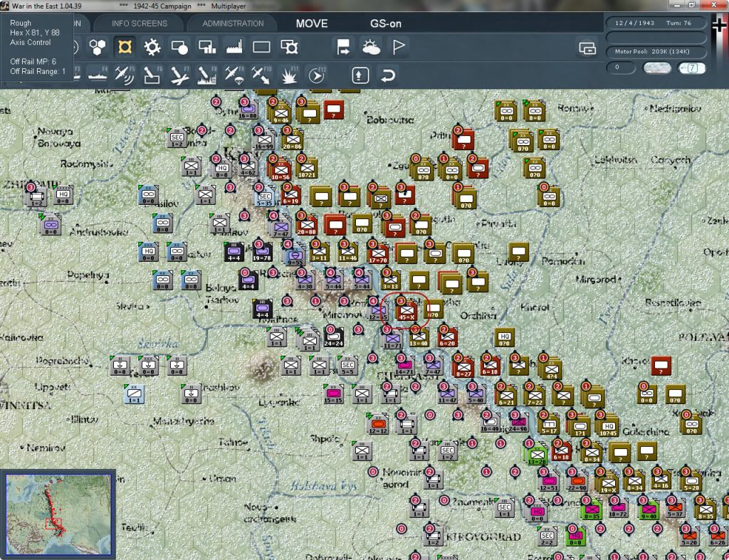Image resolution: width=729 pixels, height=560 pixels.
Task: Click the minimap overview thumbnail
Action: tap(58, 514)
